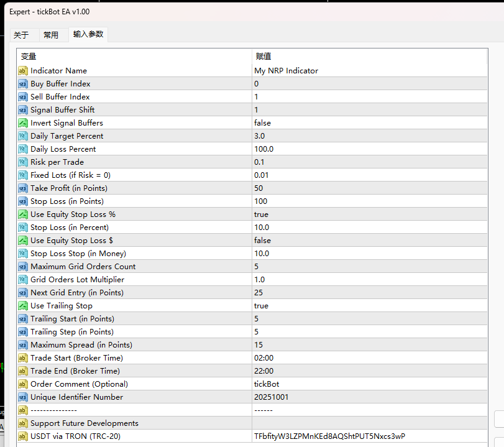The height and width of the screenshot is (447, 504).
Task: Edit the Daily Loss Percent value 100.0
Action: [369, 149]
